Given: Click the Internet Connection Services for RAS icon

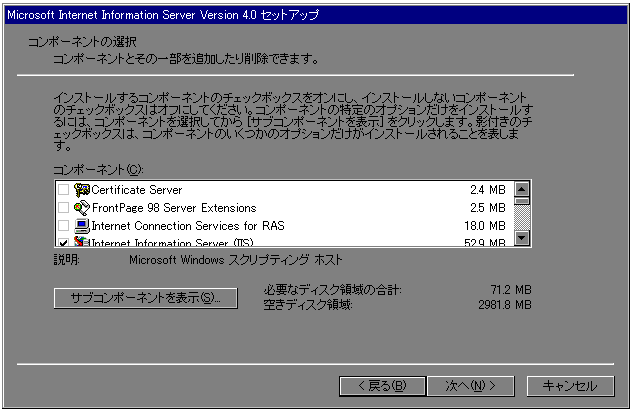Looking at the screenshot, I should click(82, 226).
